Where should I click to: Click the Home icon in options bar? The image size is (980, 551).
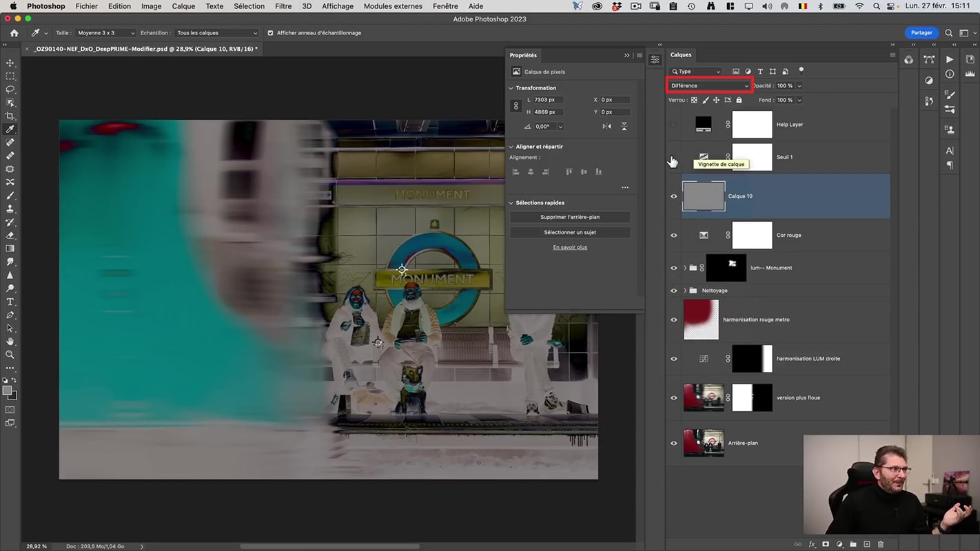tap(14, 32)
